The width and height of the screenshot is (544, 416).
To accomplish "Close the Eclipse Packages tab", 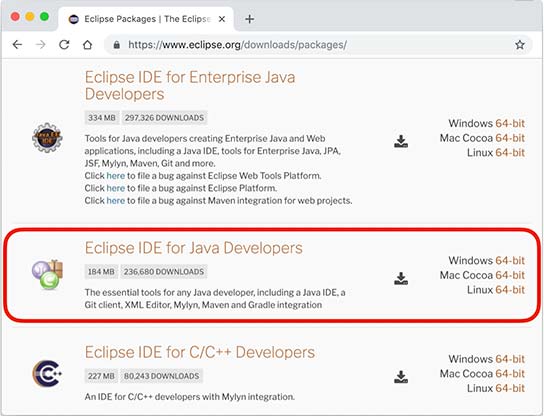I will (222, 19).
